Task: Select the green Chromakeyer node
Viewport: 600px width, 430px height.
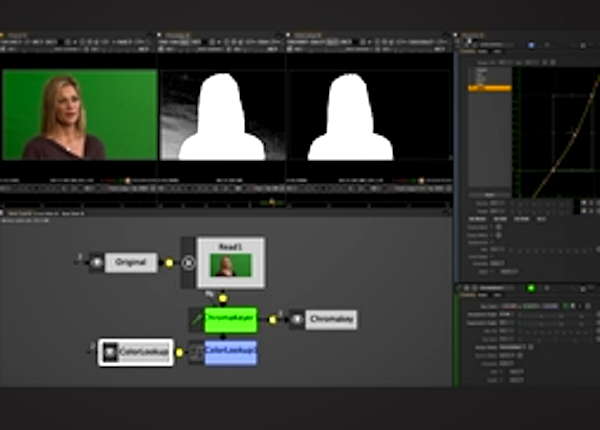Action: tap(231, 319)
